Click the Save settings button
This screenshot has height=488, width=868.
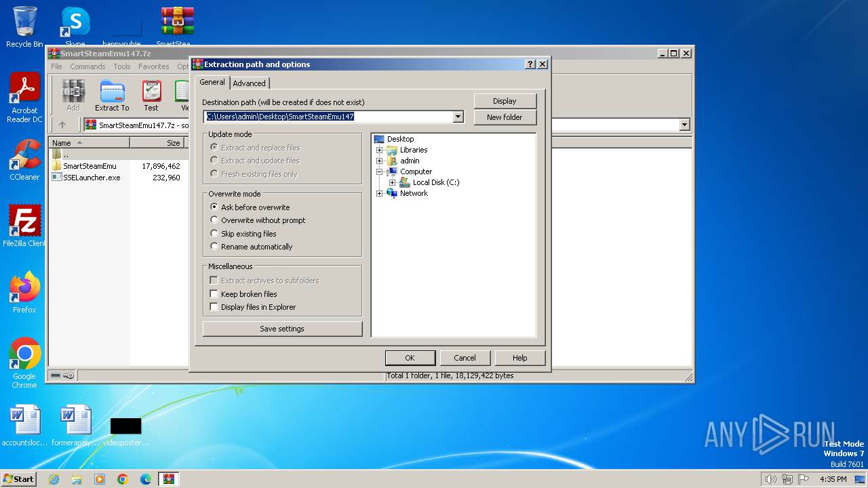282,329
